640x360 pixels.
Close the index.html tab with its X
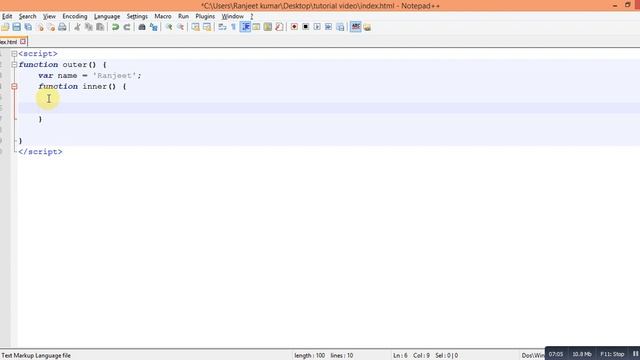[23, 41]
